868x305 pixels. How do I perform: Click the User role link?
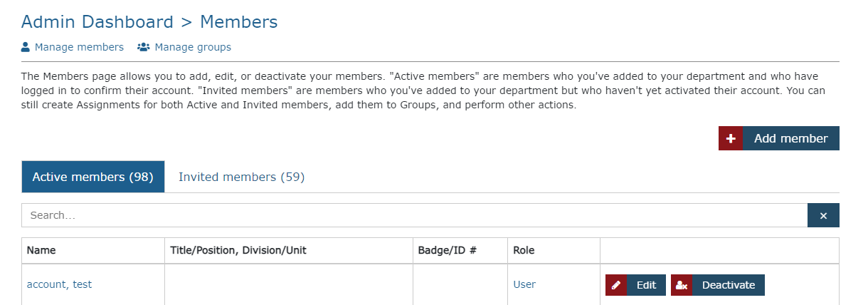click(524, 284)
